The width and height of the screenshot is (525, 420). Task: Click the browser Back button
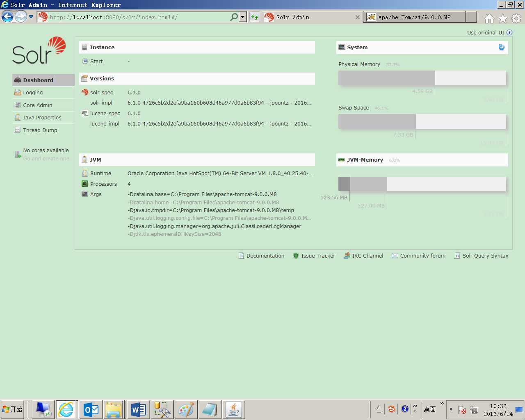tap(7, 17)
